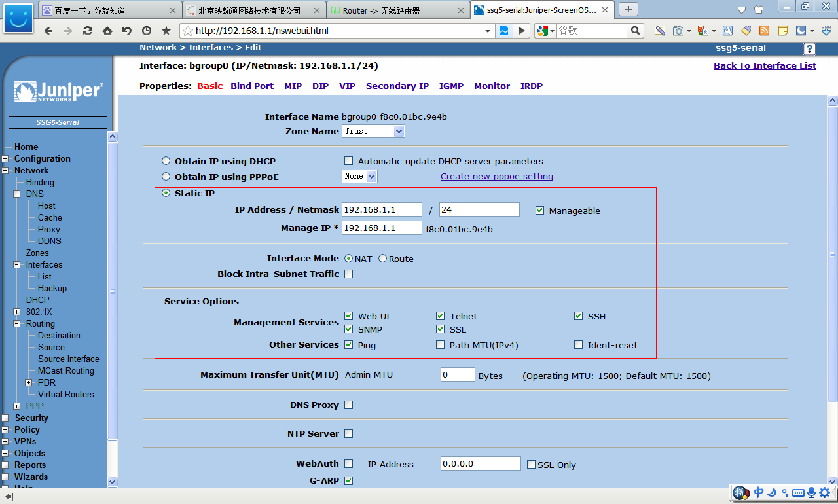Select the Route interface mode
The width and height of the screenshot is (838, 504).
383,259
